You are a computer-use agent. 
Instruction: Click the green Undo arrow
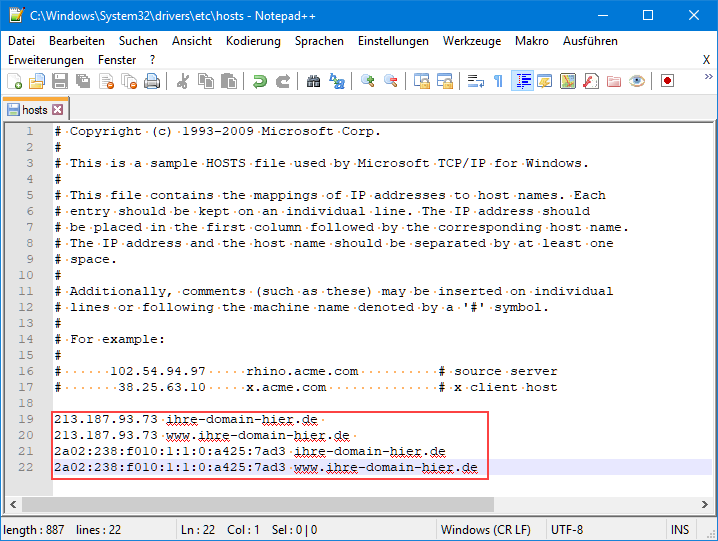[259, 81]
